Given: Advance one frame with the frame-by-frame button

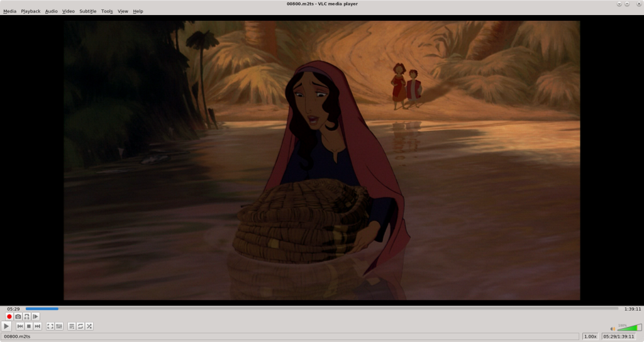Looking at the screenshot, I should pos(35,317).
